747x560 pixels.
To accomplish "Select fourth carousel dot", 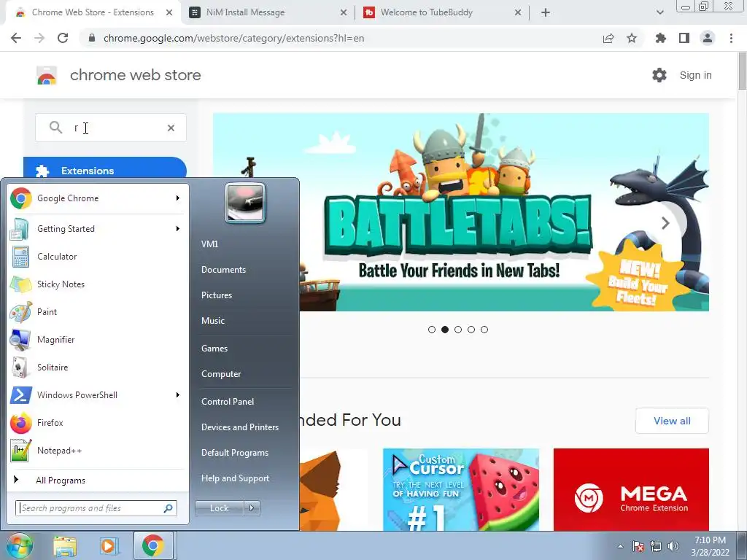I will [x=471, y=330].
